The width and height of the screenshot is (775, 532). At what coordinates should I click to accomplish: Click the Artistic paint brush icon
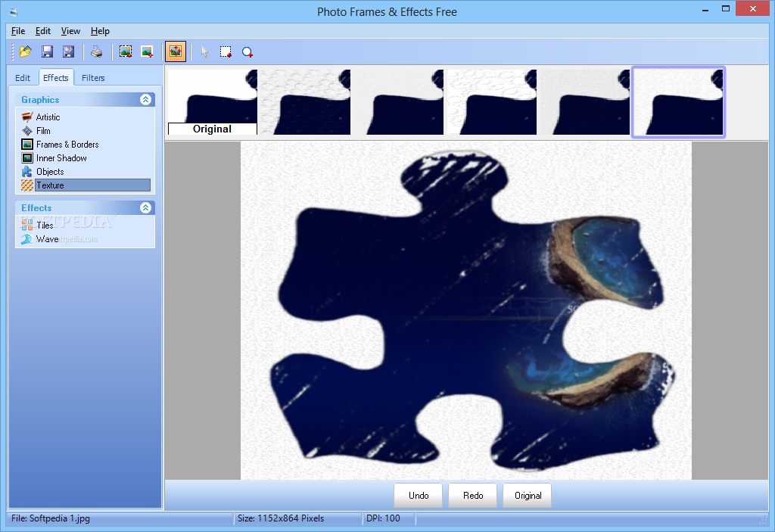(27, 117)
